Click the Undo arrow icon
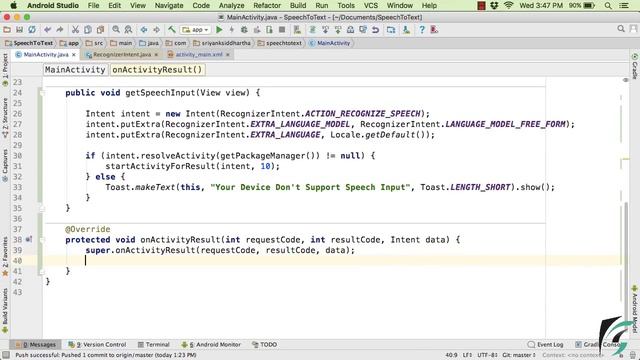 [x=47, y=30]
